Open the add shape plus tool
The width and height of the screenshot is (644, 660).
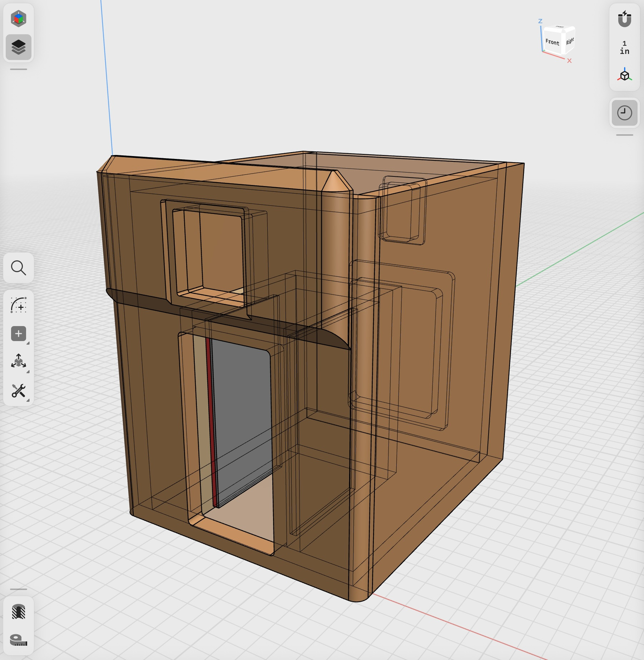[x=19, y=334]
